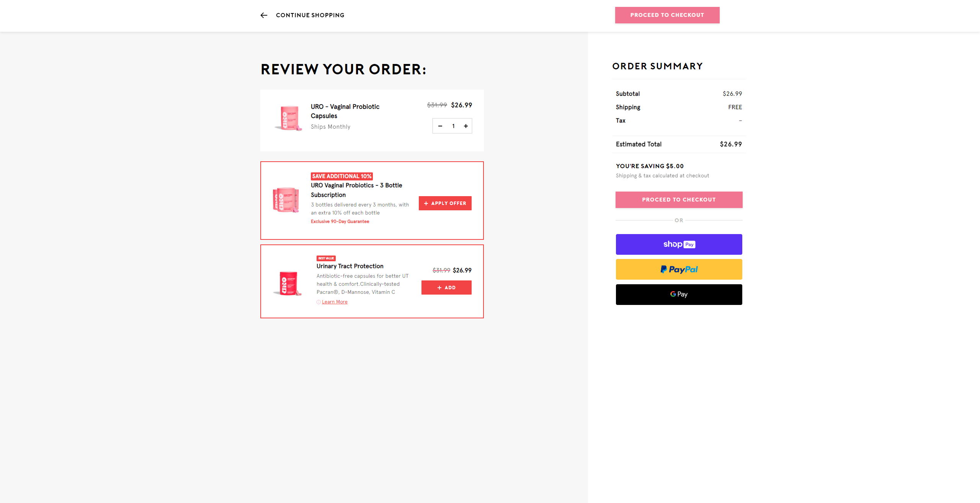Viewport: 980px width, 503px height.
Task: Open the URO Vaginal Probiotic Capsules thumbnail
Action: pyautogui.click(x=288, y=118)
